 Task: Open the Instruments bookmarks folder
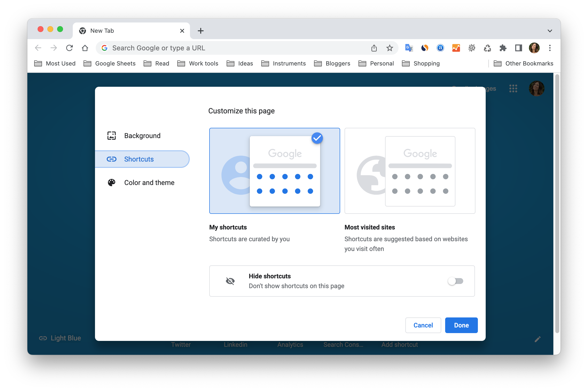[x=283, y=64]
